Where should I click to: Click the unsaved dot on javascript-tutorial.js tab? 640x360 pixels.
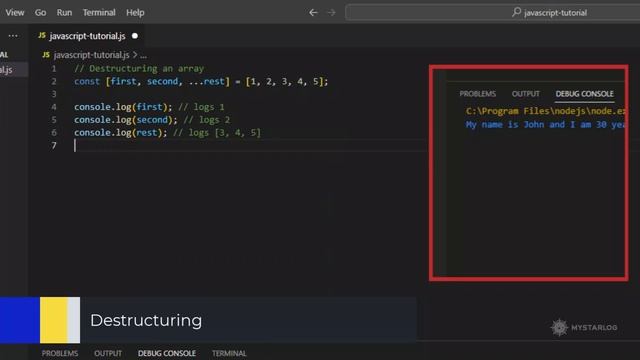coord(135,36)
